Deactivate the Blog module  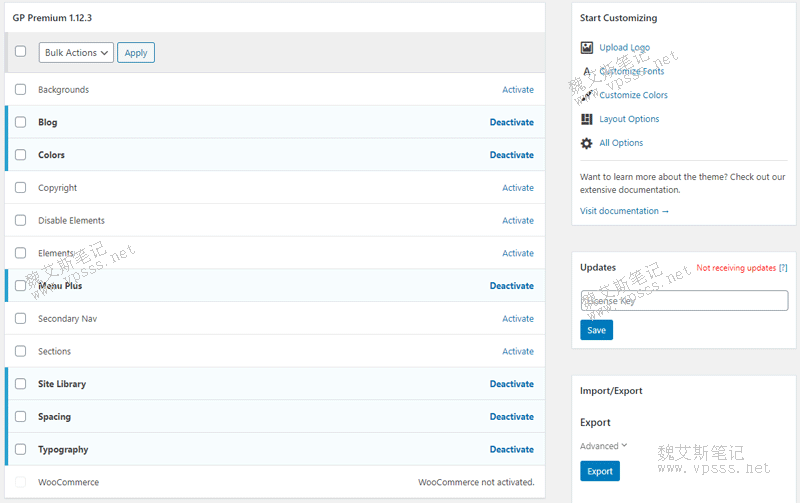pos(511,123)
